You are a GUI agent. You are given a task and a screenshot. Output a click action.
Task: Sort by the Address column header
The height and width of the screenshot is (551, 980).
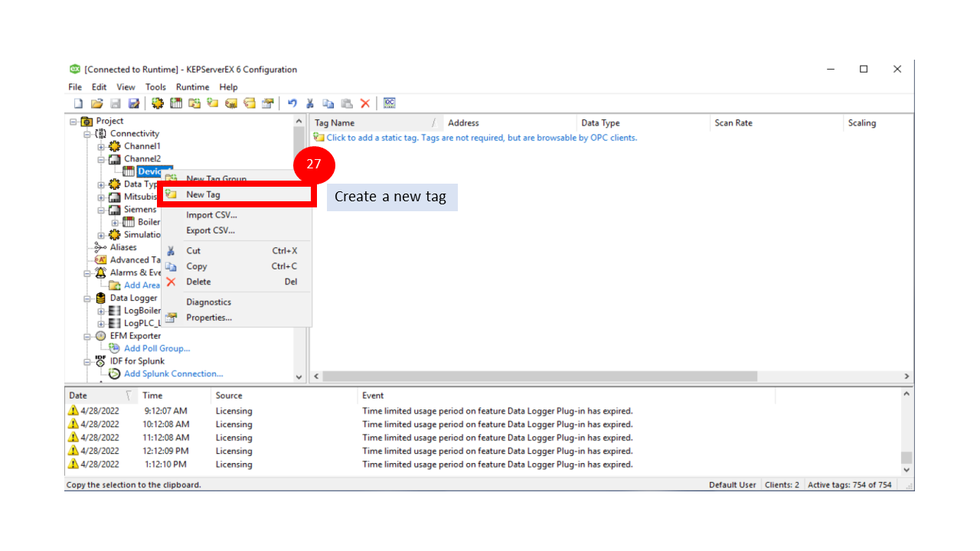click(x=510, y=122)
